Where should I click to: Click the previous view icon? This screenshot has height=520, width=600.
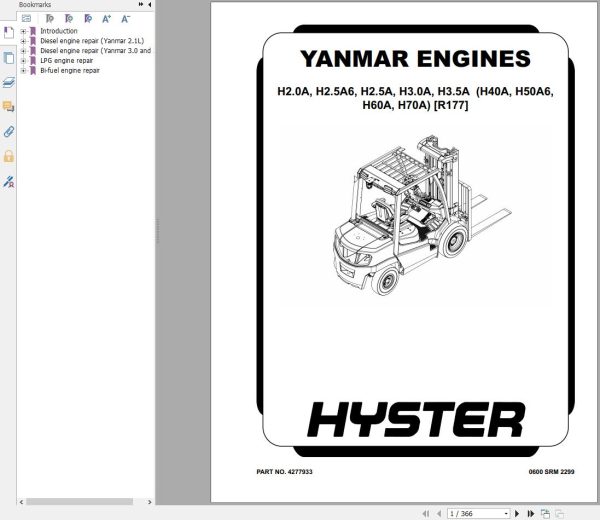coord(545,513)
